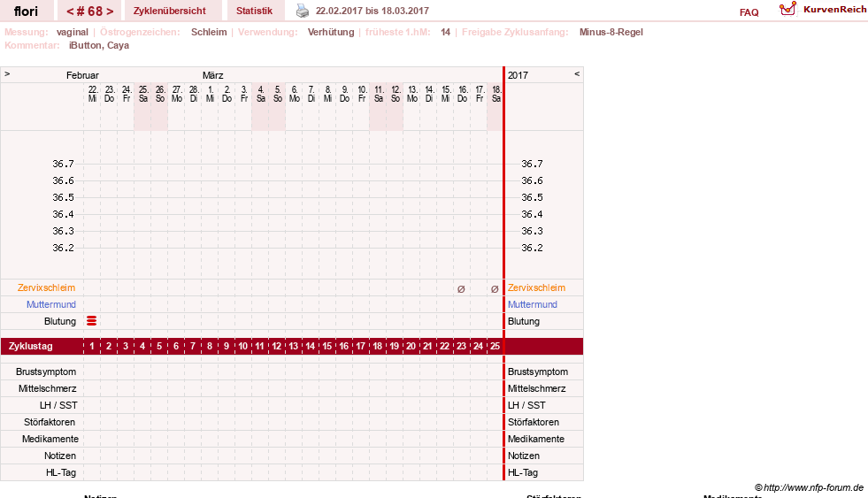Image resolution: width=868 pixels, height=498 pixels.
Task: Click the left HL-Tag row label
Action: click(x=61, y=472)
